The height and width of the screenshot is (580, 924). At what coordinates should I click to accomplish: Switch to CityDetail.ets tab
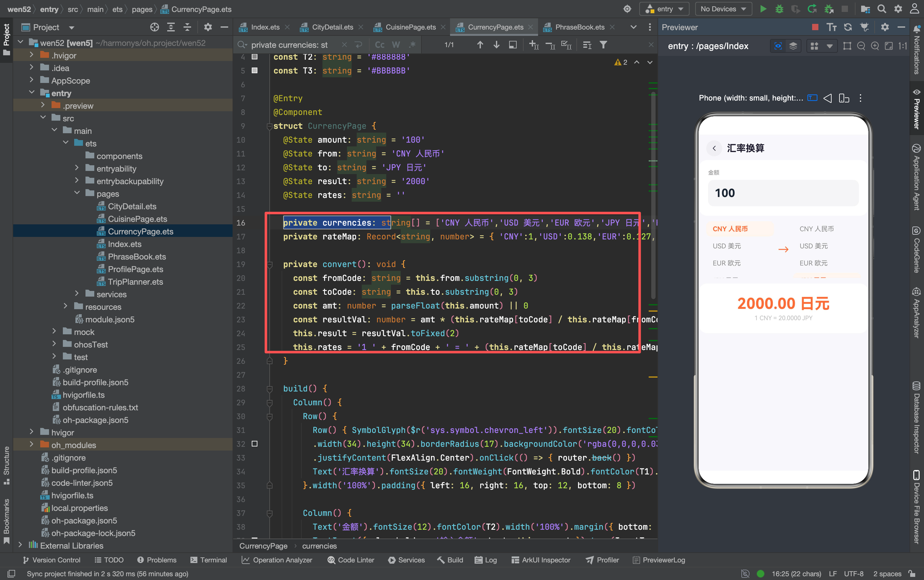pos(332,27)
